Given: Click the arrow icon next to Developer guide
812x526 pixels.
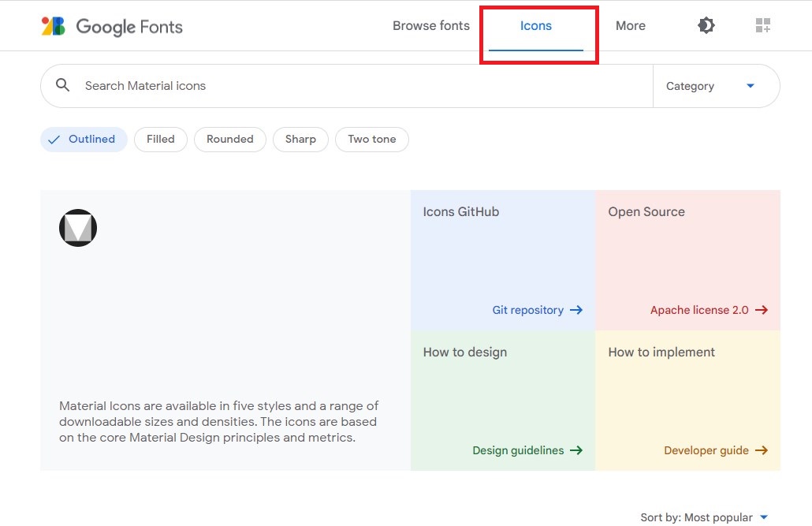Looking at the screenshot, I should (x=762, y=450).
